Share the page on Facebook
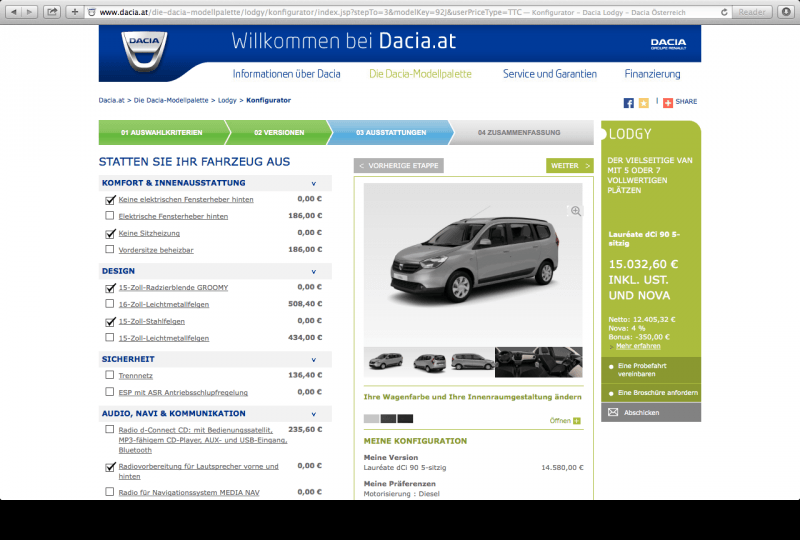Screen dimensions: 800x540 point(629,103)
